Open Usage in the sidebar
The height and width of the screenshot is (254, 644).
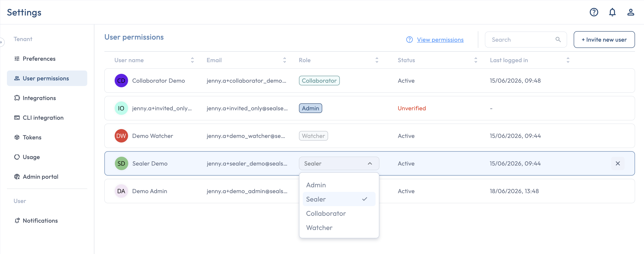(x=47, y=157)
